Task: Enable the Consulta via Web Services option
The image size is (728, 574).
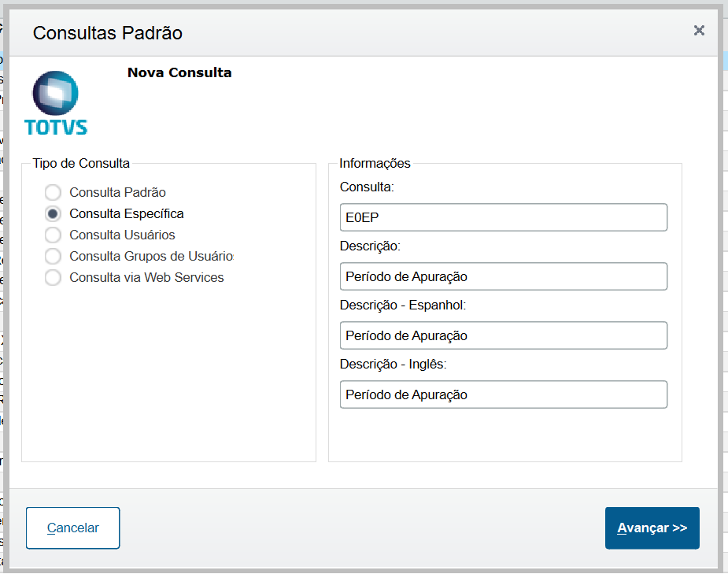Action: pyautogui.click(x=53, y=277)
